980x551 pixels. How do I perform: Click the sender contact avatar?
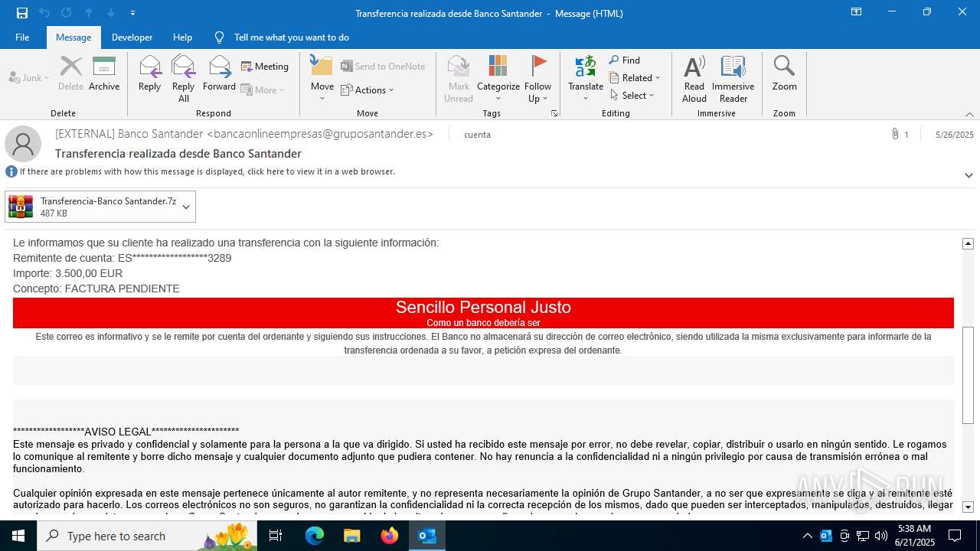click(23, 144)
